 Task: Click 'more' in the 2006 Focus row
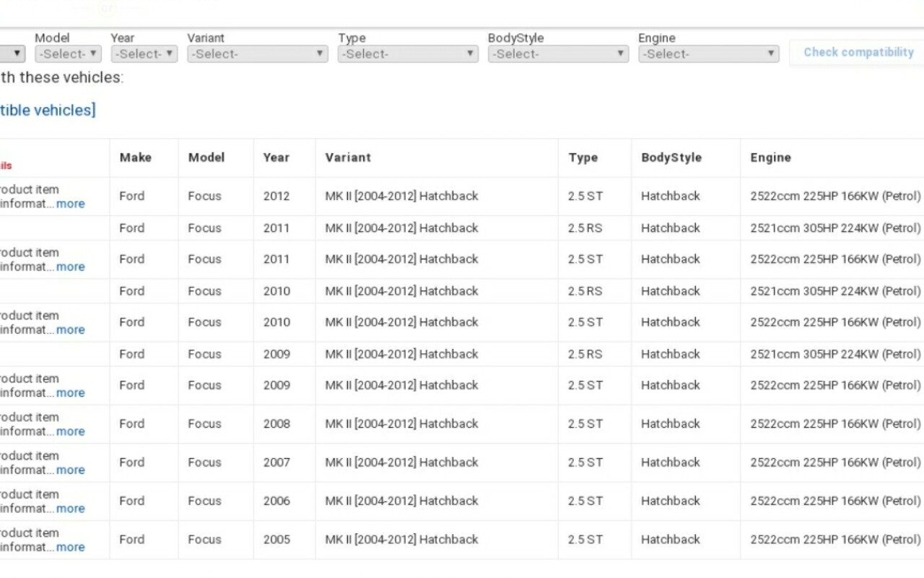(x=71, y=509)
